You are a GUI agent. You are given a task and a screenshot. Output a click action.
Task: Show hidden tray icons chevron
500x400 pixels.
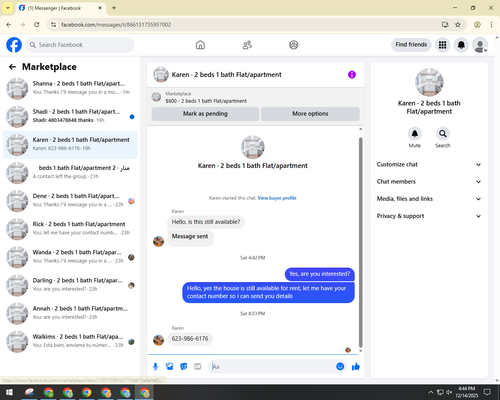coord(431,392)
